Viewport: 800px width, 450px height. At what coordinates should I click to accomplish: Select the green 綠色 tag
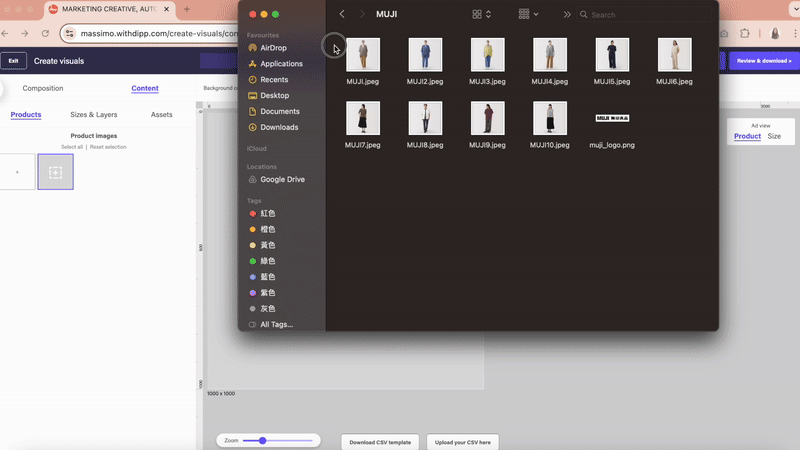tap(262, 261)
